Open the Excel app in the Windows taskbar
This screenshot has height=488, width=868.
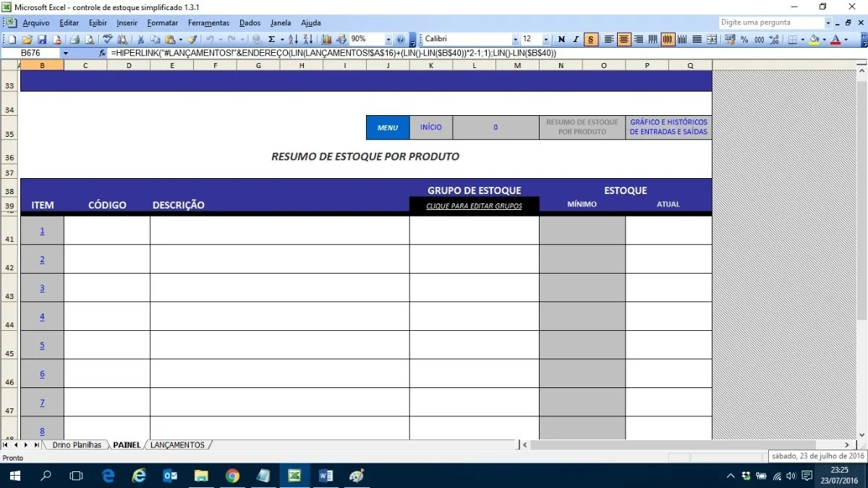click(x=294, y=476)
